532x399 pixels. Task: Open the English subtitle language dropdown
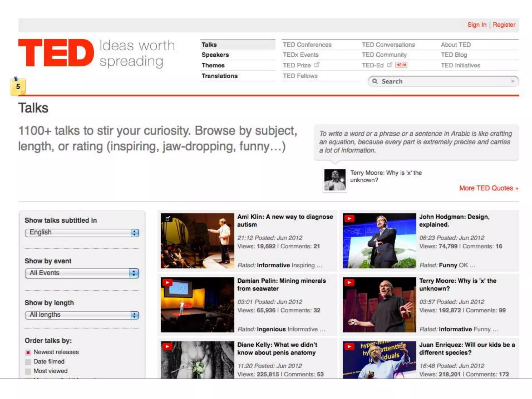(82, 232)
